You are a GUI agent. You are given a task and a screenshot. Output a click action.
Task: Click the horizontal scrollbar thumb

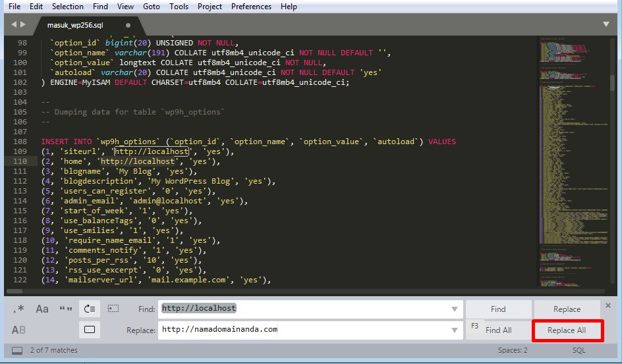pyautogui.click(x=14, y=292)
